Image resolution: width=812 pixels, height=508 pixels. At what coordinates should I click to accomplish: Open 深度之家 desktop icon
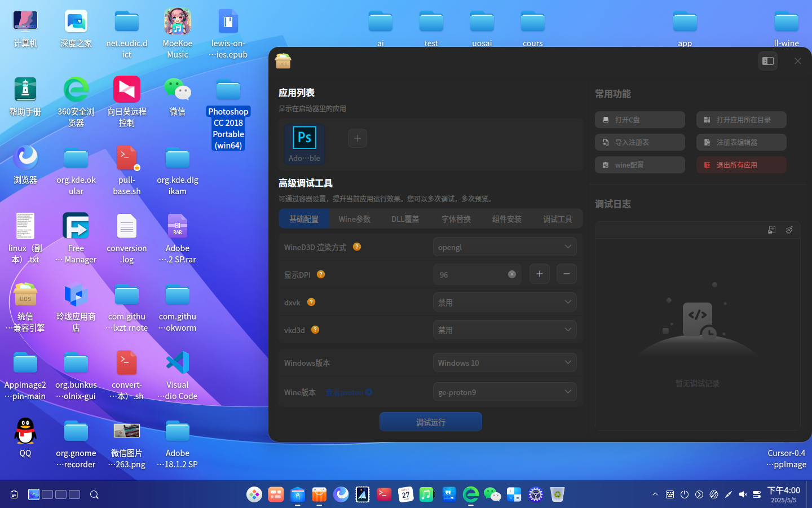(76, 29)
